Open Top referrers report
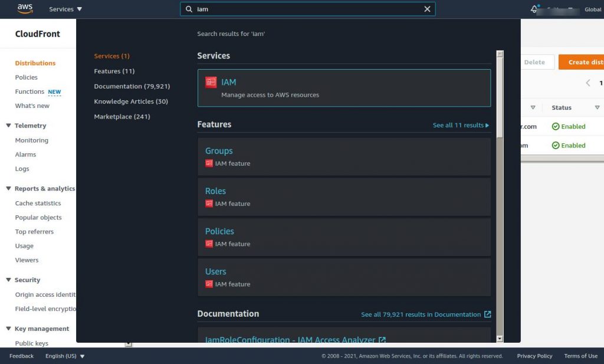The image size is (604, 364). click(x=34, y=232)
